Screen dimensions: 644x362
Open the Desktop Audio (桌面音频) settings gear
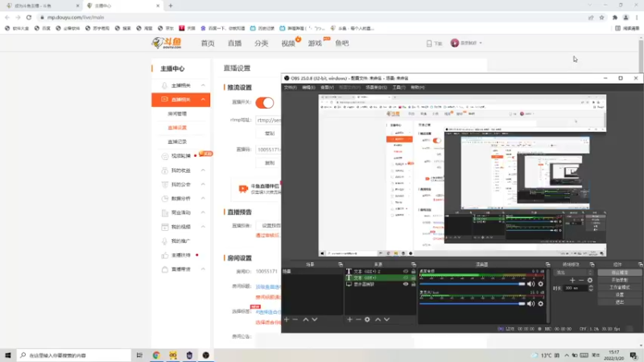click(540, 284)
